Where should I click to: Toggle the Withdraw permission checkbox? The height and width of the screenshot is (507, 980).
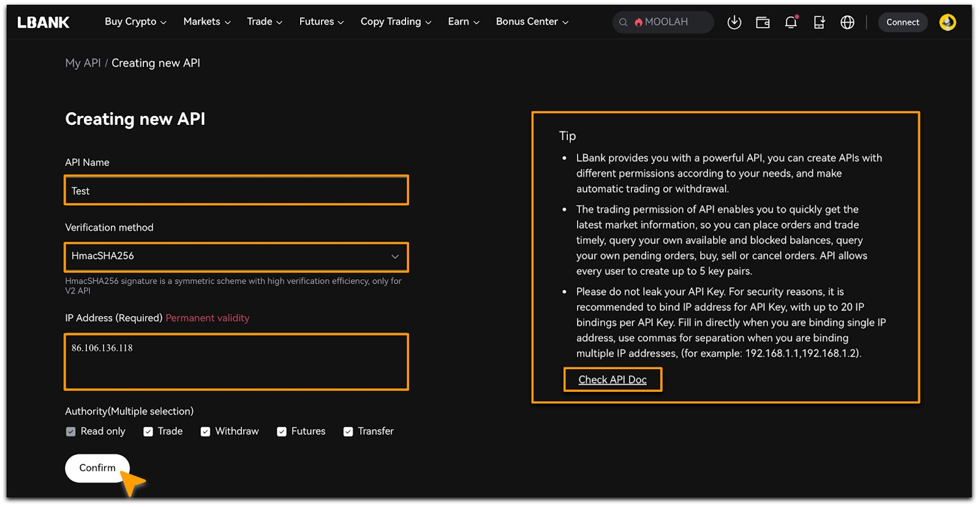coord(206,432)
